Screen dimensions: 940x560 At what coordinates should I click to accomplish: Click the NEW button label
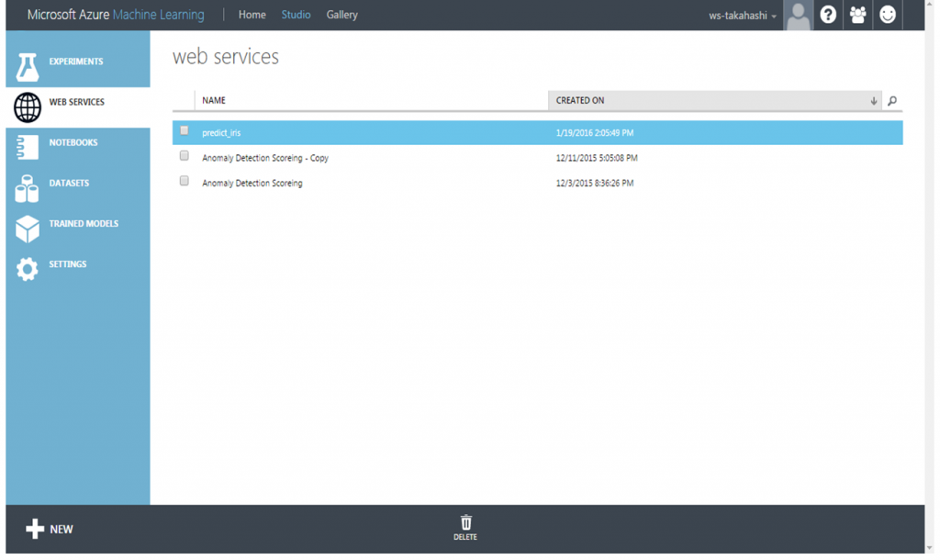tap(62, 530)
